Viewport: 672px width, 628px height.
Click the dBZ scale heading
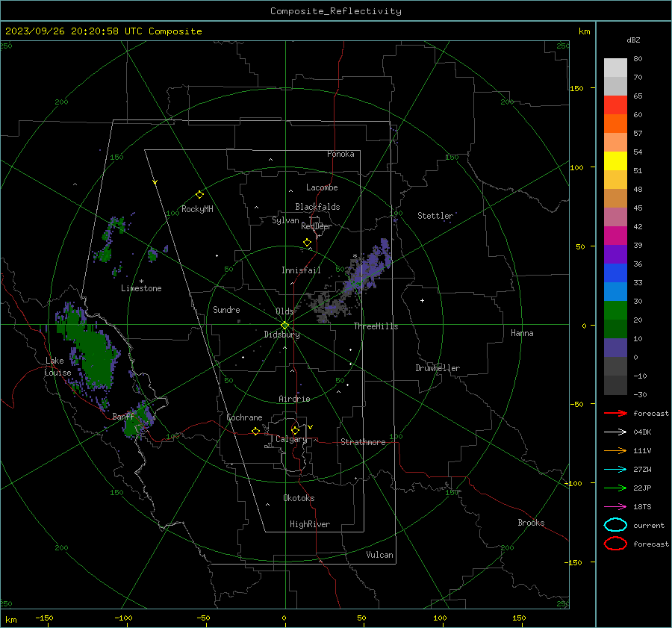point(633,40)
